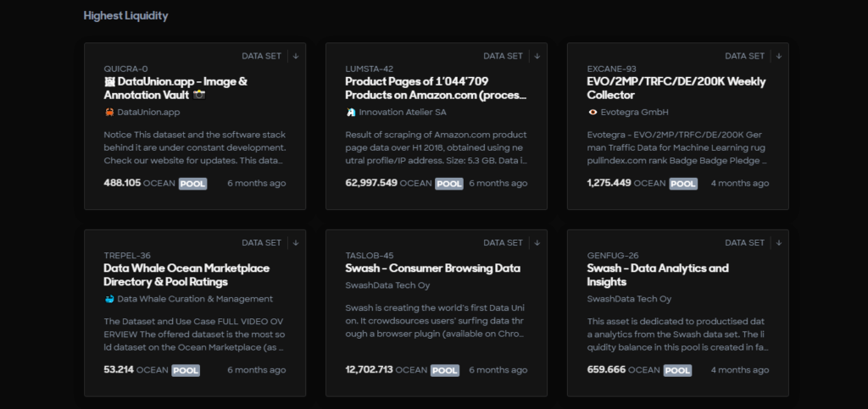This screenshot has width=868, height=409.
Task: Click 4 months ago on GENFUG-26 card
Action: 739,370
